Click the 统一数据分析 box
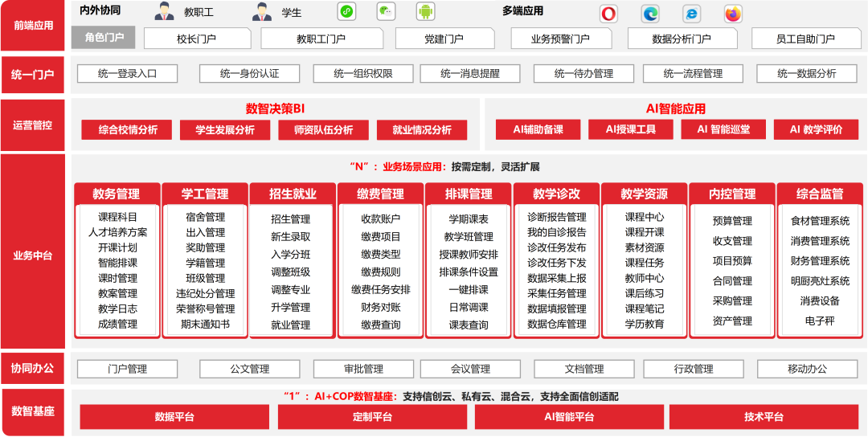This screenshot has width=868, height=437. pyautogui.click(x=807, y=74)
